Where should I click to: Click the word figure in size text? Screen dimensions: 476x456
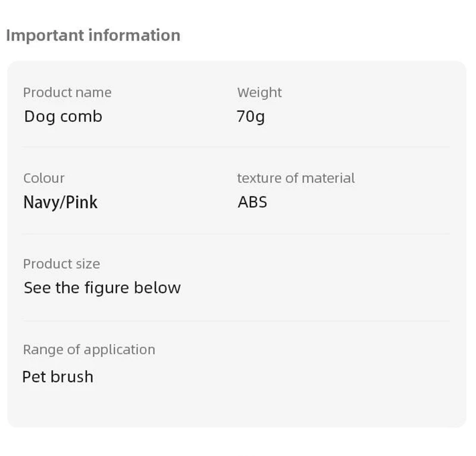click(x=107, y=288)
